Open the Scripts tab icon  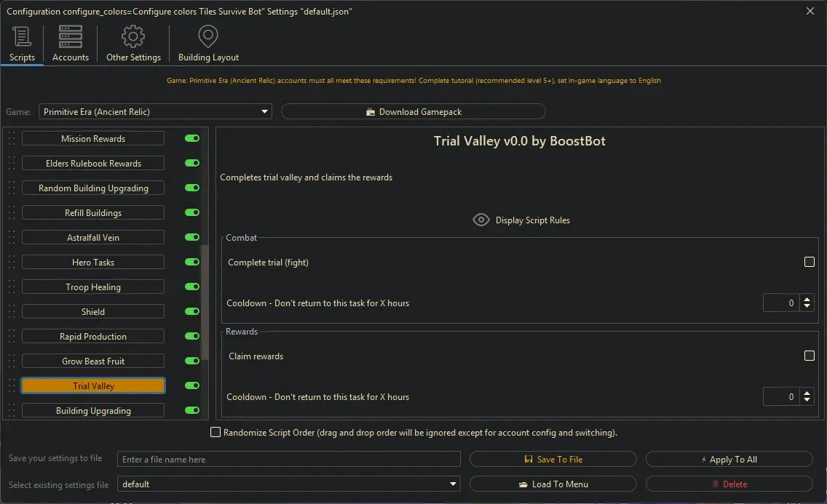(x=22, y=36)
